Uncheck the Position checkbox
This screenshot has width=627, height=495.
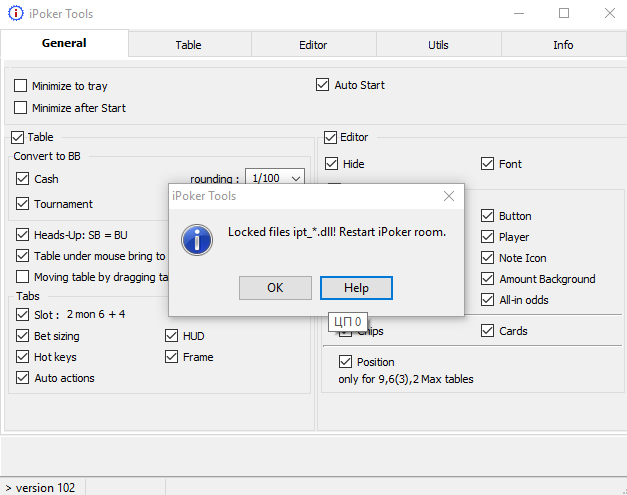[347, 362]
